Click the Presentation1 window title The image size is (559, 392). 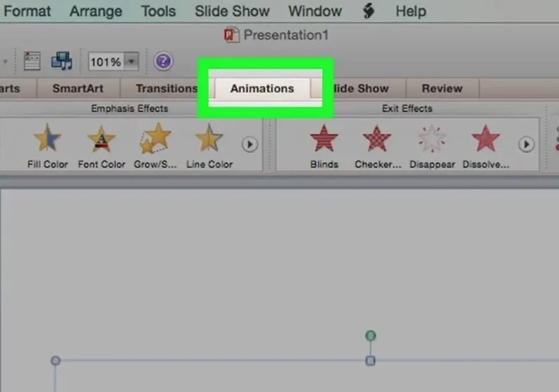[x=286, y=35]
